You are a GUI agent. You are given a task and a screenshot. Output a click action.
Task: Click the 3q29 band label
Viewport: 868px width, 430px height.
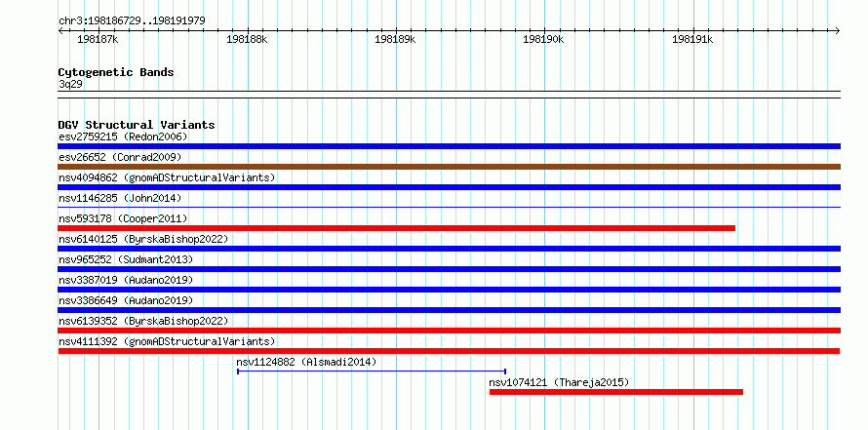pos(71,84)
